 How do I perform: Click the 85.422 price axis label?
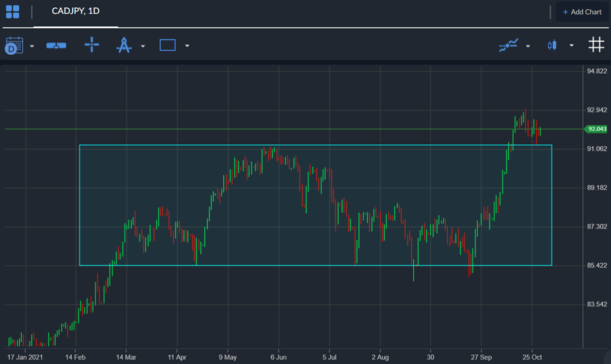(597, 265)
